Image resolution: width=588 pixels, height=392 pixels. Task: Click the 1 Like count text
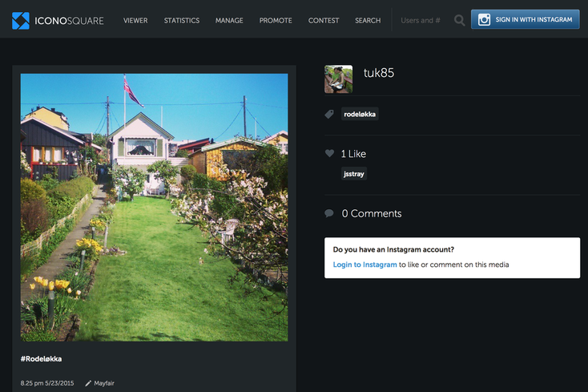click(x=353, y=154)
